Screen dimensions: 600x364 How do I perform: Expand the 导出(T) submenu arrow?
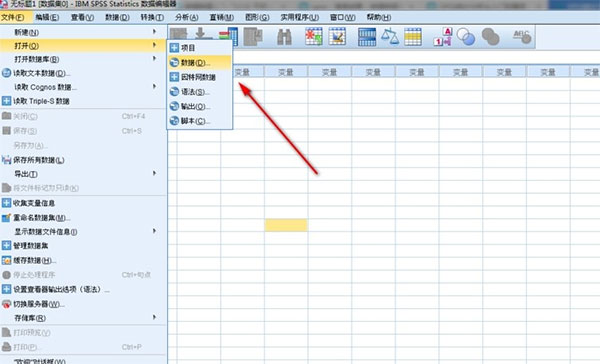155,173
